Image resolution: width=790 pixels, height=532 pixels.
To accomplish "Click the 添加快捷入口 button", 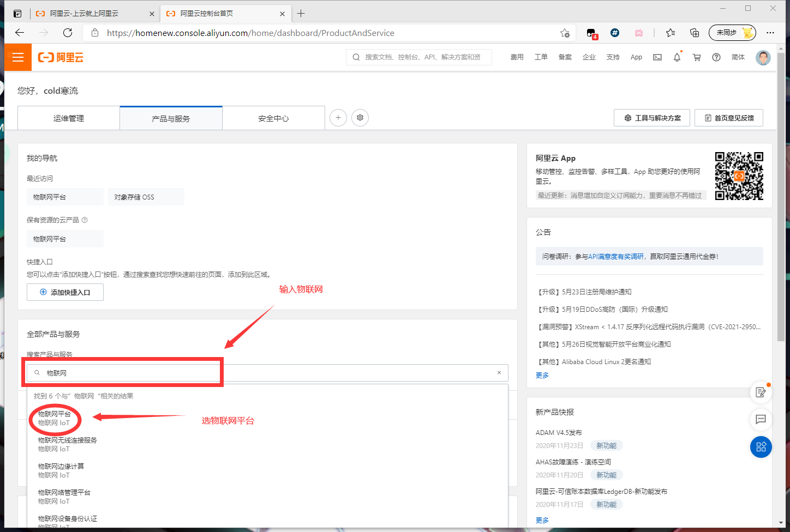I will (x=65, y=292).
